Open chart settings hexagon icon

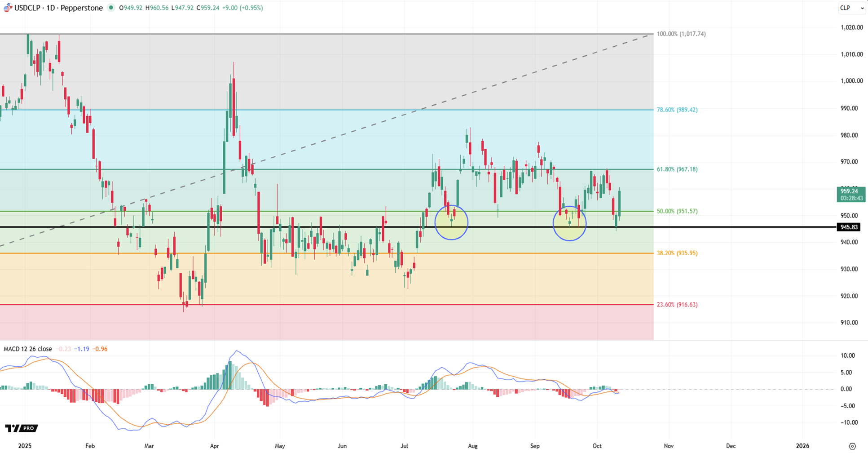(852, 446)
